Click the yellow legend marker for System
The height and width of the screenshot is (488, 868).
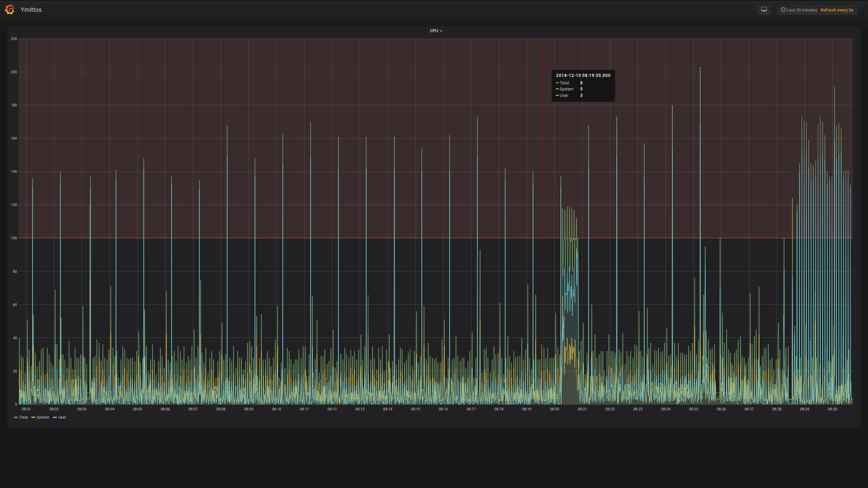coord(33,417)
